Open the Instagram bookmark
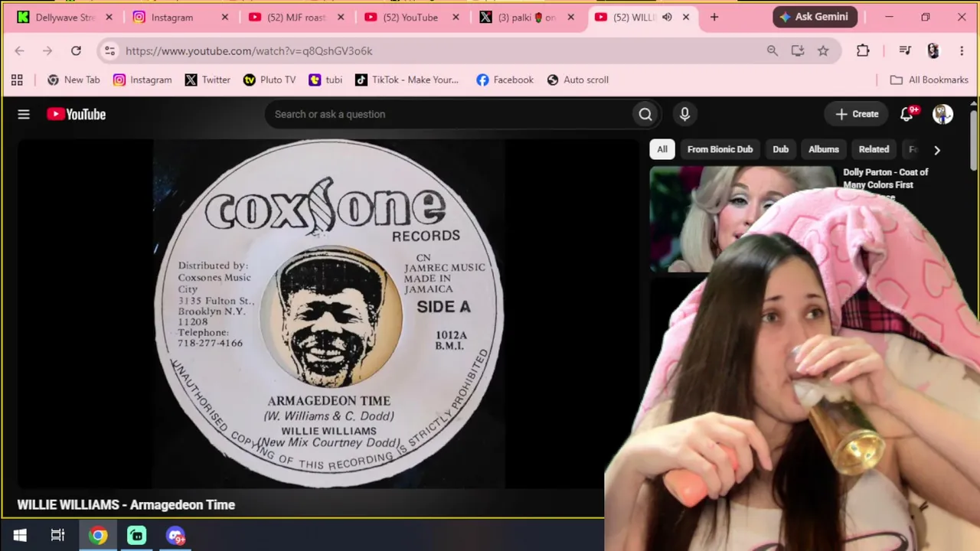 [142, 80]
